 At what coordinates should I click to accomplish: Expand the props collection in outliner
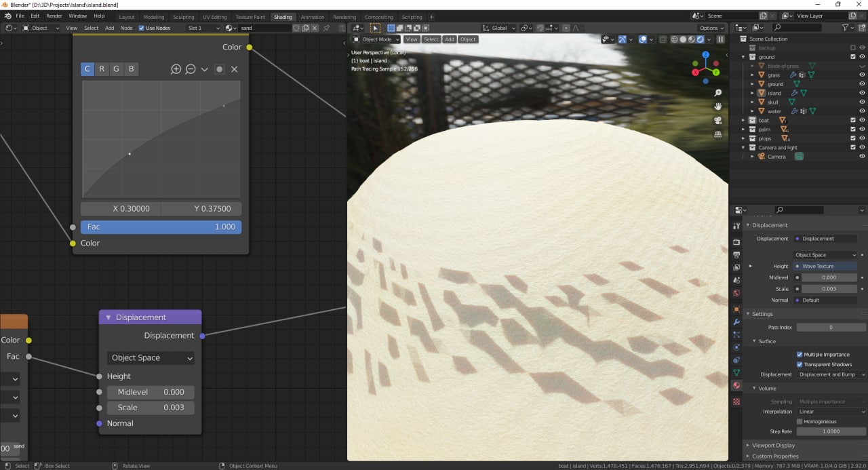click(743, 138)
